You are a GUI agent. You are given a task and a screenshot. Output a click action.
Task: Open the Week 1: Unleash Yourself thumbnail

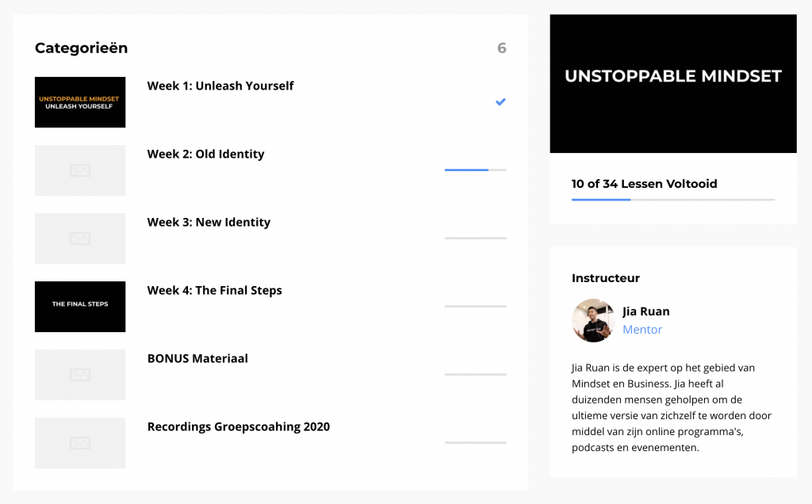pyautogui.click(x=80, y=102)
